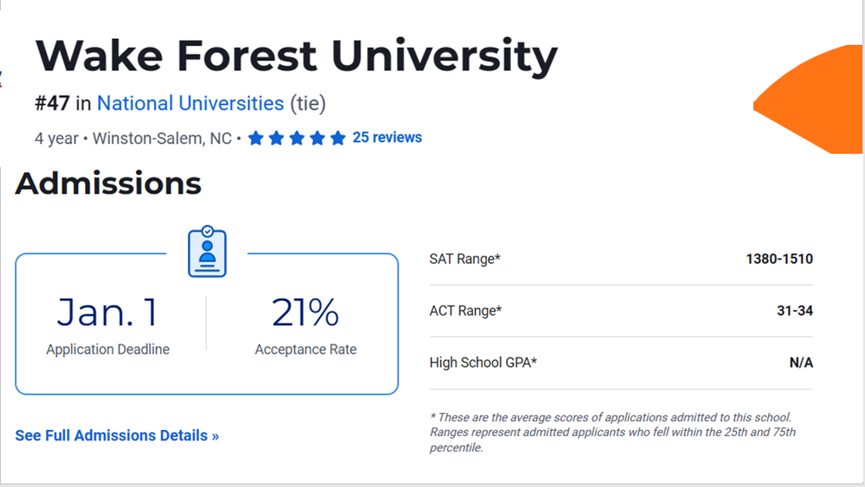
Task: Click the first blue rating star
Action: [x=255, y=138]
